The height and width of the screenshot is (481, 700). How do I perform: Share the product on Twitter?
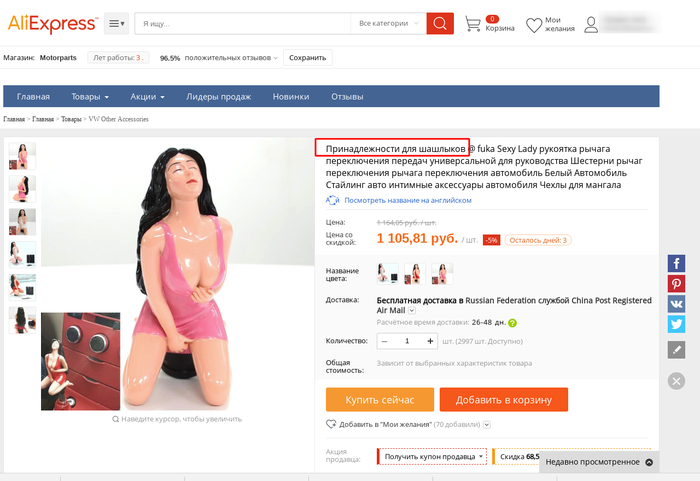tap(676, 324)
